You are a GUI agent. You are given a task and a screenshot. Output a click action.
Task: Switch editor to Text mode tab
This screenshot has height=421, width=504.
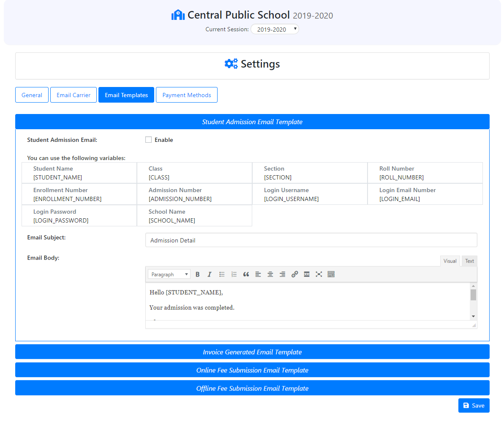(469, 261)
